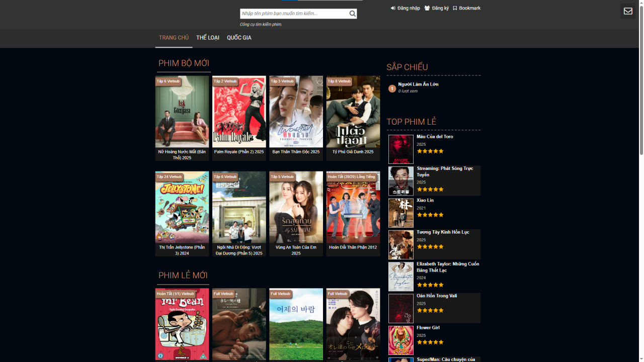Go to the Trang Chủ tab
The width and height of the screenshot is (644, 362).
[174, 38]
